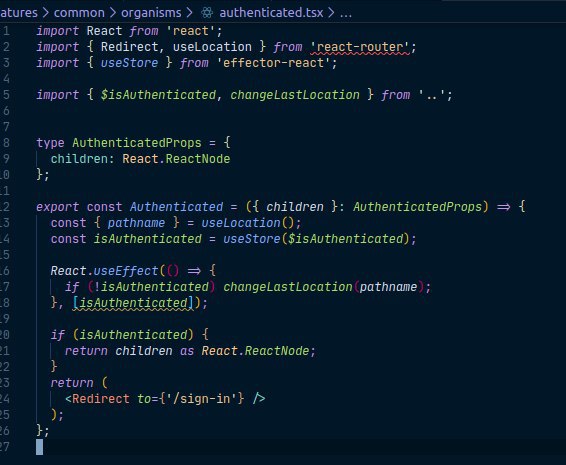
Task: Click the '<Redirect' JSX tag
Action: pyautogui.click(x=97, y=399)
